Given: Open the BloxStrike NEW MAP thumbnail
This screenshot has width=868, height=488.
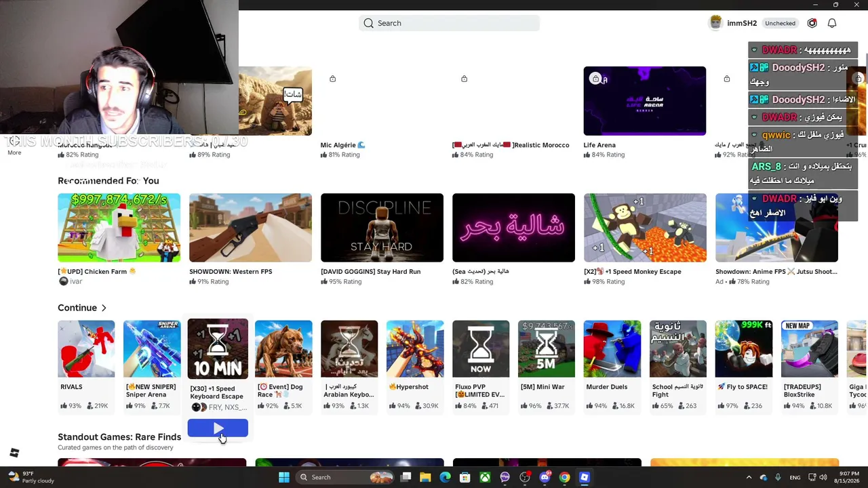Looking at the screenshot, I should pyautogui.click(x=810, y=349).
